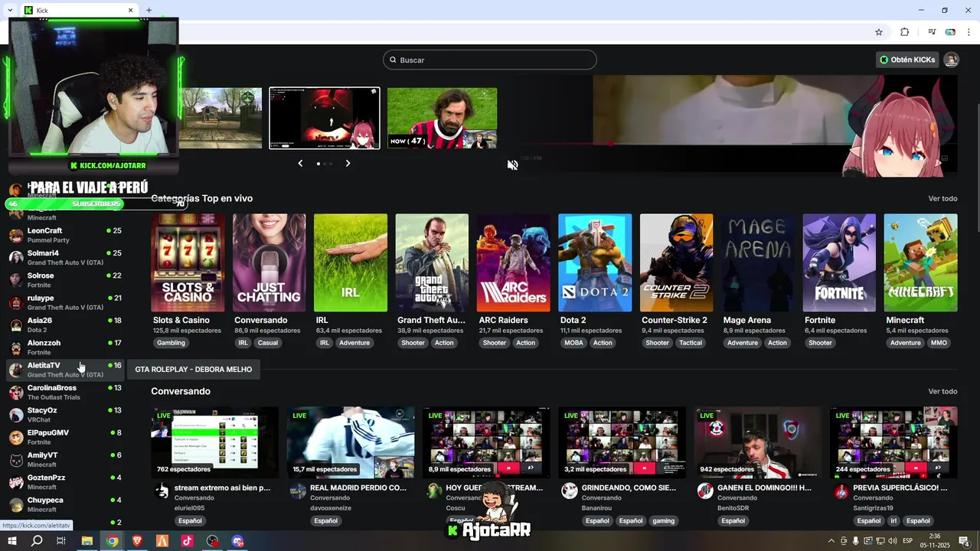Go to the previous featured stream
The image size is (980, 551).
(x=300, y=163)
